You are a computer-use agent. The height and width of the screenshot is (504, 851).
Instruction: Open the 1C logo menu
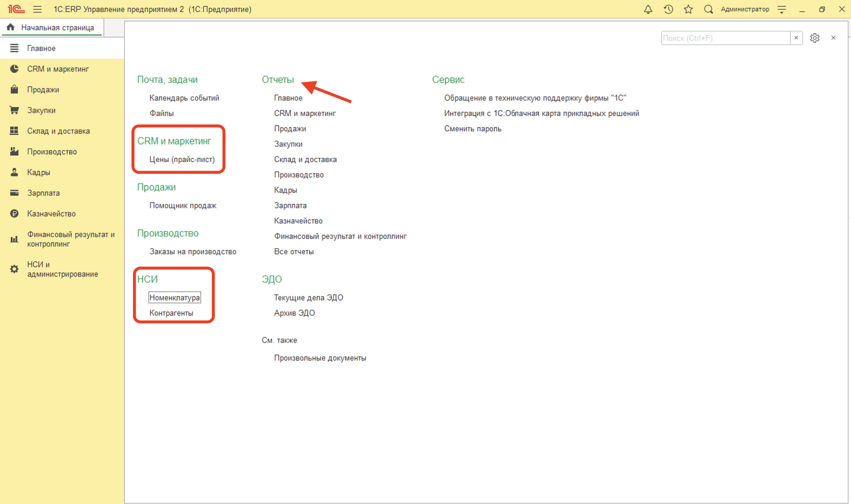tap(16, 9)
